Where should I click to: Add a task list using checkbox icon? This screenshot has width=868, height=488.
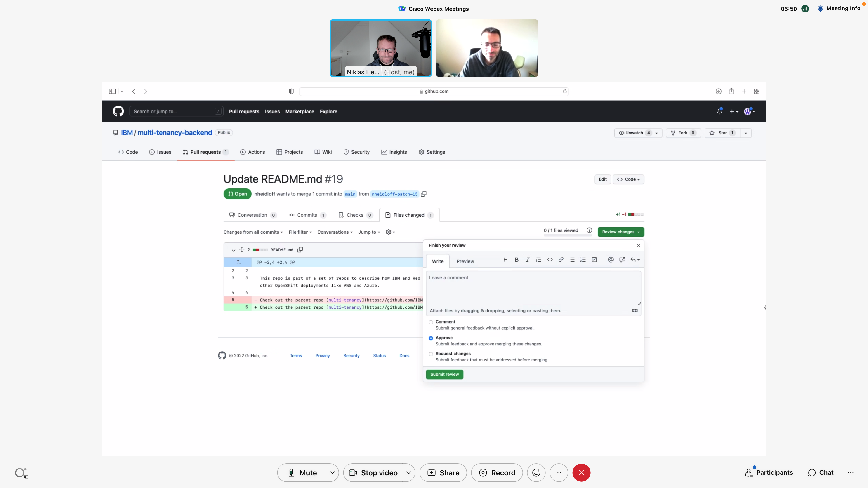[594, 260]
